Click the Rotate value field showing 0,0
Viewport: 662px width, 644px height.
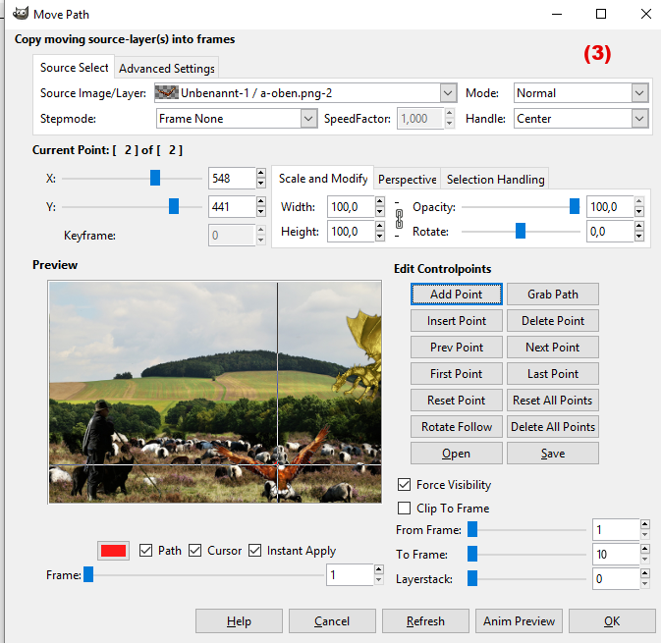(x=610, y=232)
